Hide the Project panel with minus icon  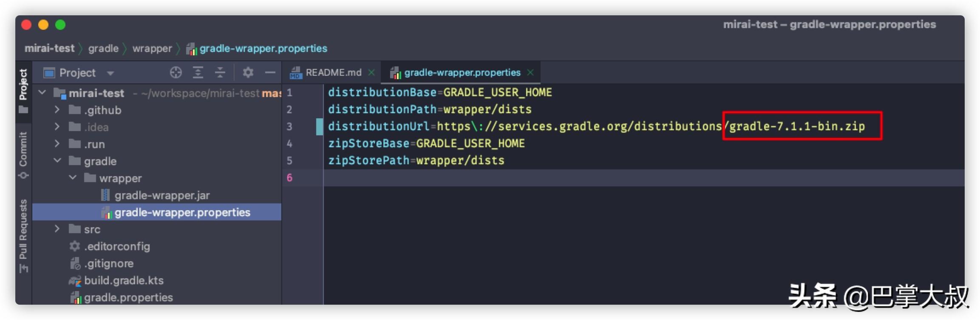[x=270, y=73]
